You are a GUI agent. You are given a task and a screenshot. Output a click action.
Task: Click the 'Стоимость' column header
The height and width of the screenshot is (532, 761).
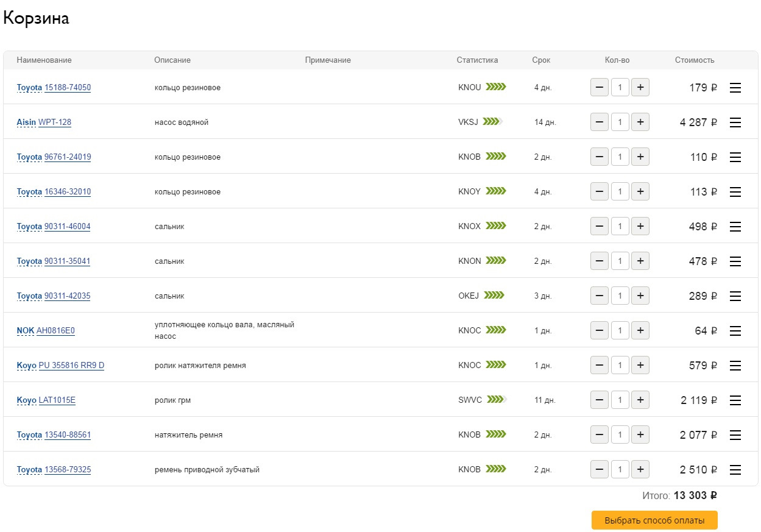[694, 60]
